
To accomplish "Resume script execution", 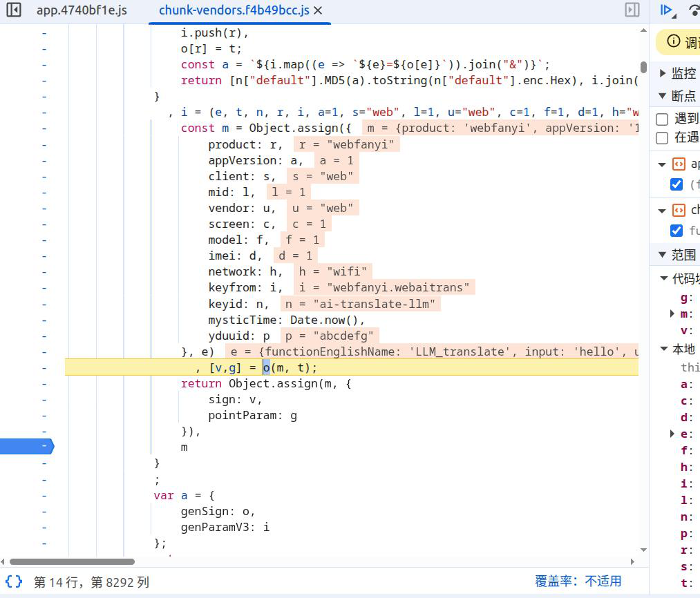I will [668, 10].
